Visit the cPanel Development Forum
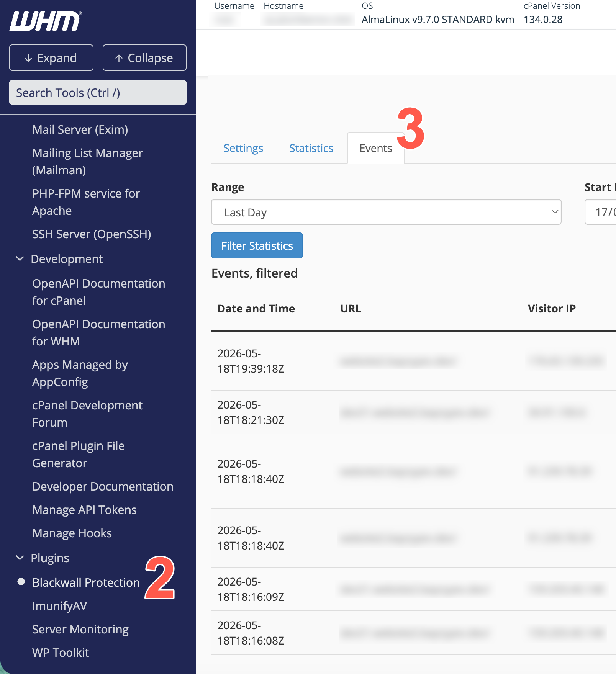 (x=87, y=414)
